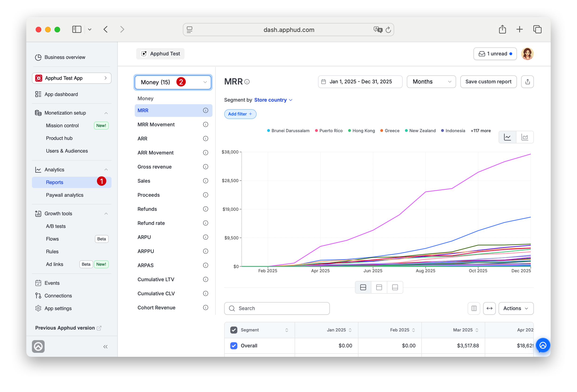Select the MRR report
This screenshot has width=577, height=392.
pyautogui.click(x=173, y=111)
